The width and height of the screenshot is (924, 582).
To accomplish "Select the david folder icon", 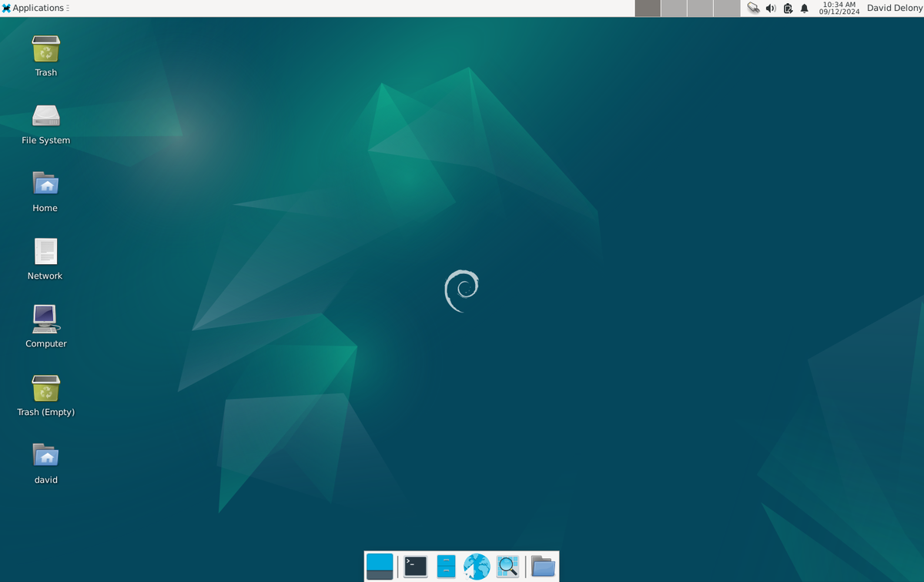I will click(x=46, y=463).
